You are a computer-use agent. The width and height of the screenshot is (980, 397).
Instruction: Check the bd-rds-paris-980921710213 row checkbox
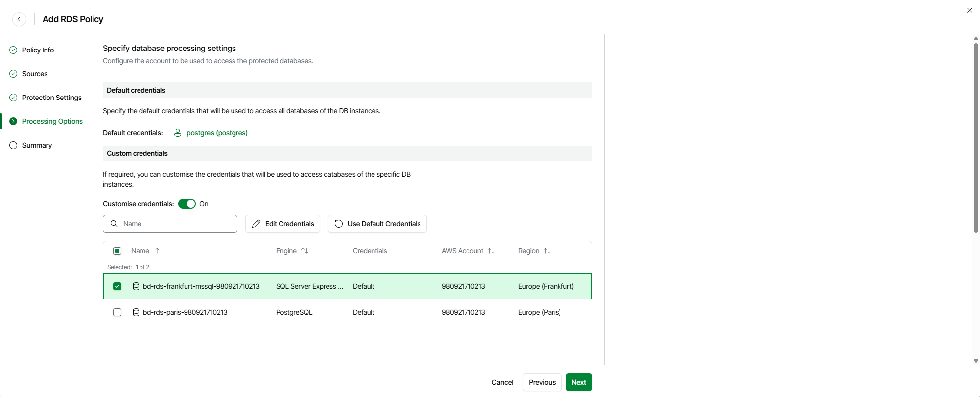click(117, 312)
